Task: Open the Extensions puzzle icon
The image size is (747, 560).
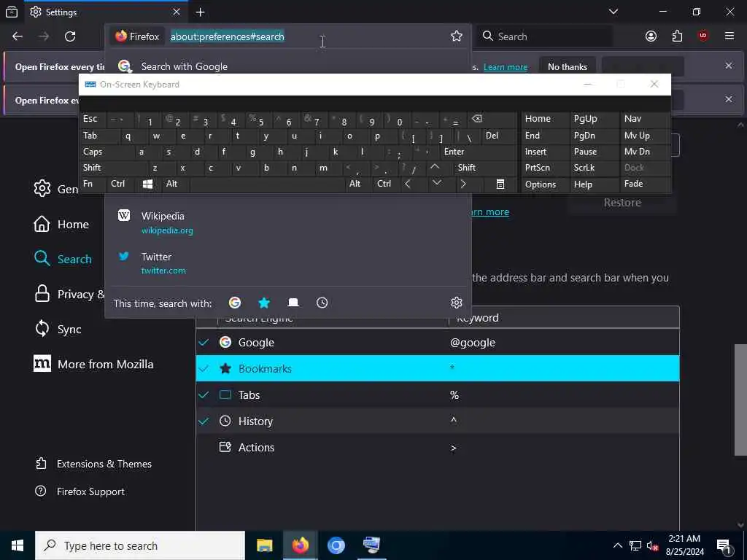Action: pyautogui.click(x=677, y=36)
